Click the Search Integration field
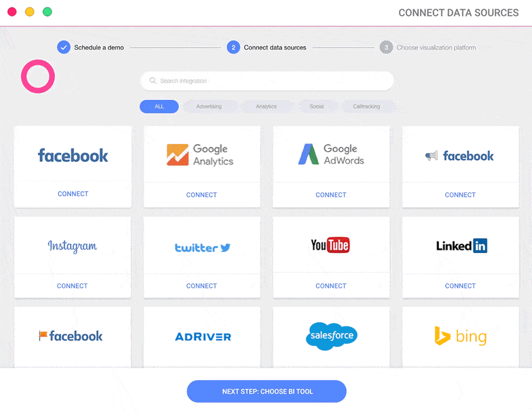 (x=266, y=81)
